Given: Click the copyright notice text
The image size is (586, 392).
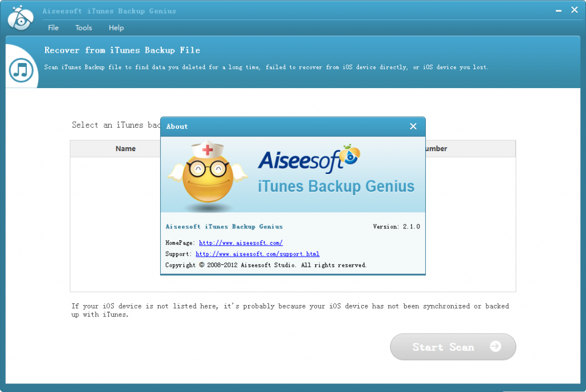Looking at the screenshot, I should point(266,266).
